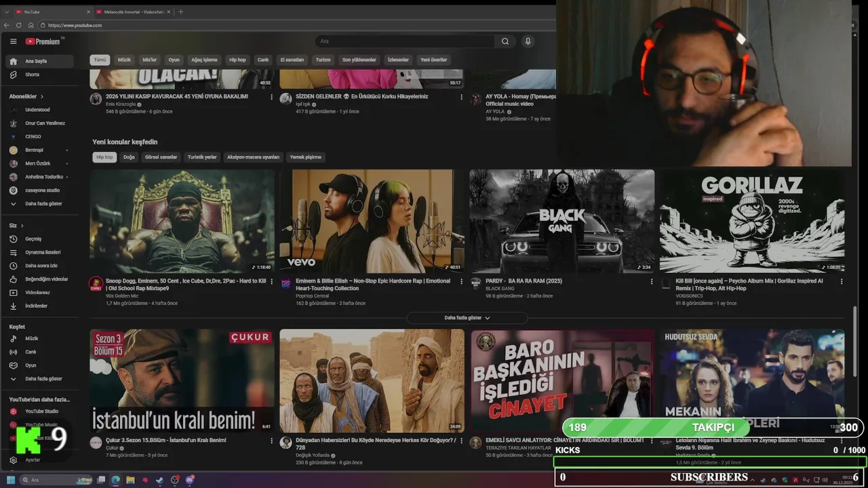Select the Yeni öneriler filter chip
The height and width of the screenshot is (488, 868).
pos(433,60)
